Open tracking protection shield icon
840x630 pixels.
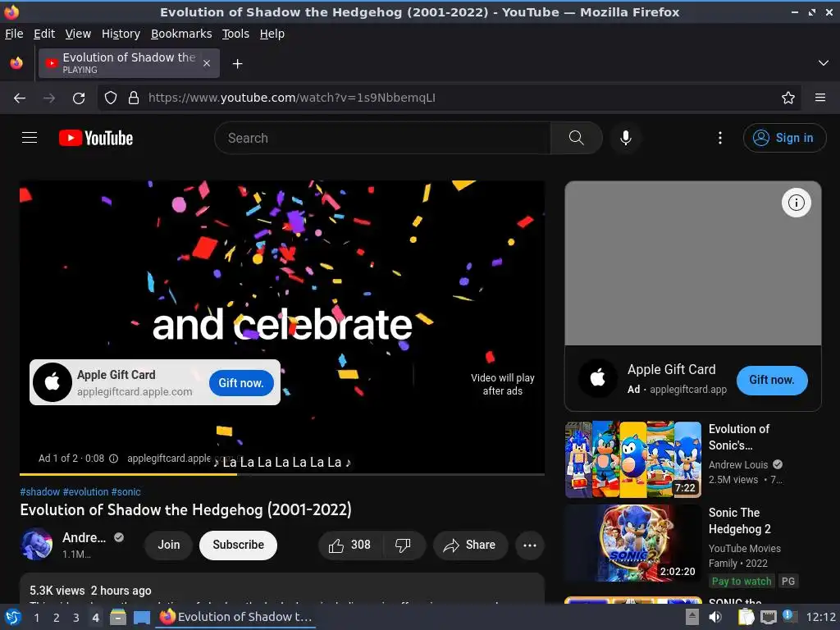pyautogui.click(x=111, y=98)
